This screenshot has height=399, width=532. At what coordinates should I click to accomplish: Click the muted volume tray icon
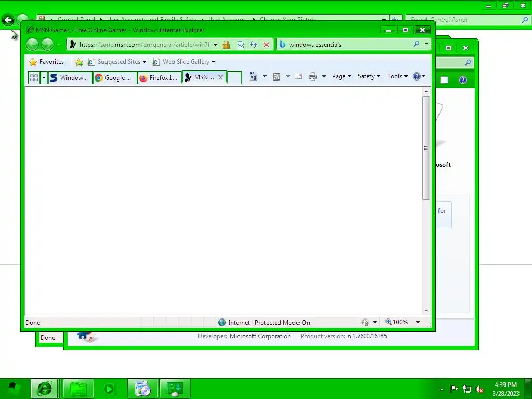[480, 390]
